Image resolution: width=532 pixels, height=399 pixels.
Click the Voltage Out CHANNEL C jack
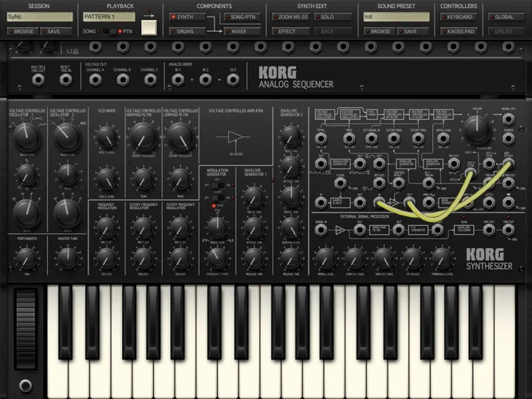coord(150,80)
